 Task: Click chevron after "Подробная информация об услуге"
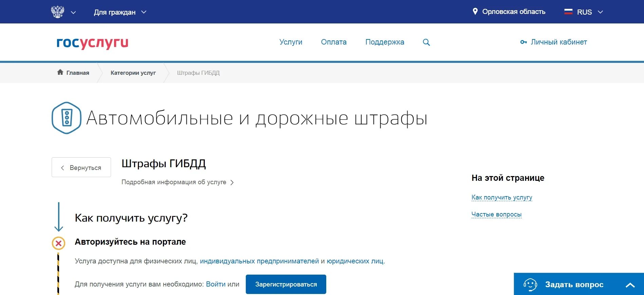(232, 183)
